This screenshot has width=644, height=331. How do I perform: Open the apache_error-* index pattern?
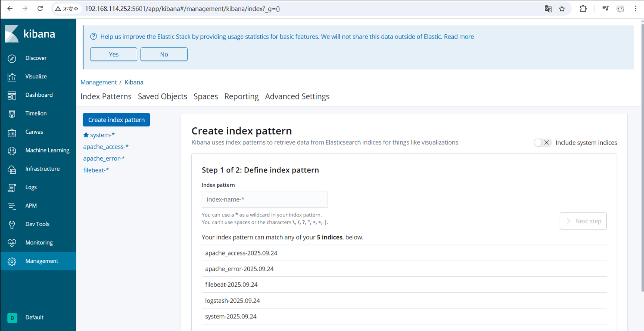point(104,159)
